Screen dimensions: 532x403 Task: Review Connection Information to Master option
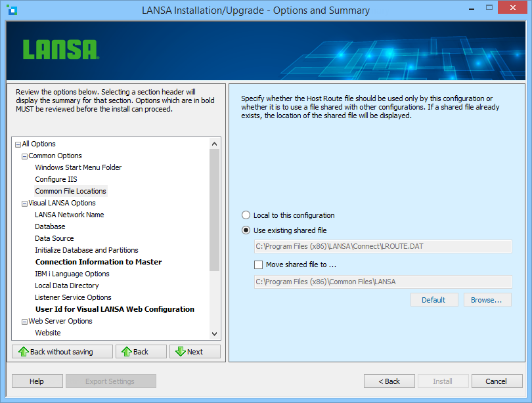tap(99, 262)
